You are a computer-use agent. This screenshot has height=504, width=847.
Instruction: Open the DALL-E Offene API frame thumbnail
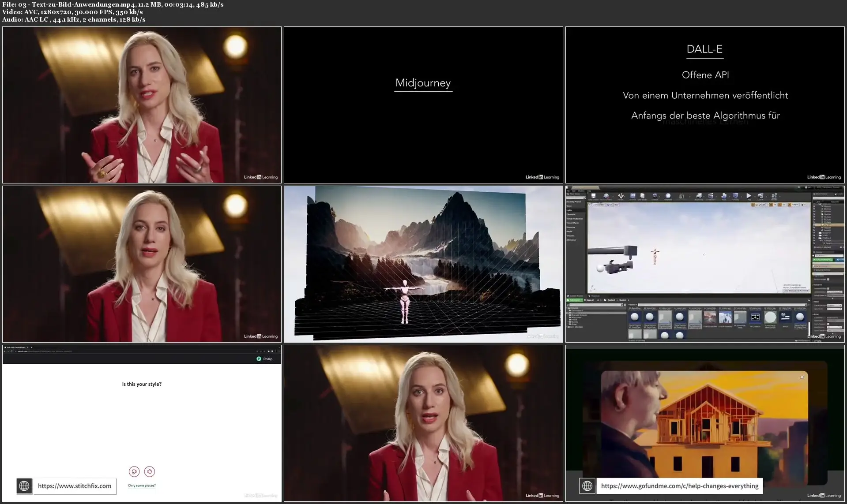pyautogui.click(x=705, y=105)
